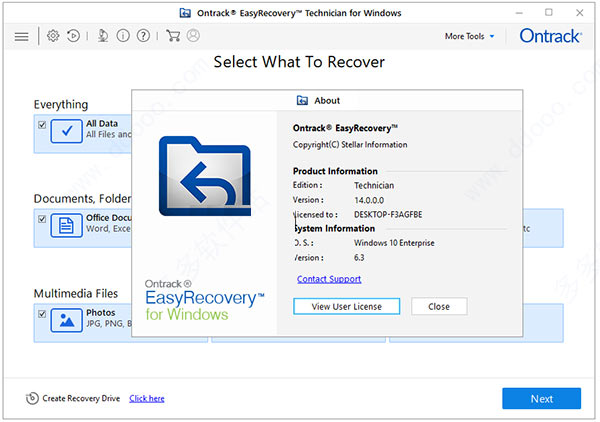Click 'Copyright(C) Stellar Information' text
Screen dimensions: 600x422
[350, 145]
